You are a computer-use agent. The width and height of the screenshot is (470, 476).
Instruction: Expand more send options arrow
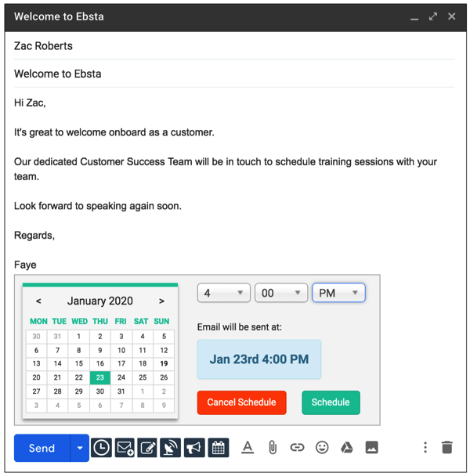click(x=79, y=448)
